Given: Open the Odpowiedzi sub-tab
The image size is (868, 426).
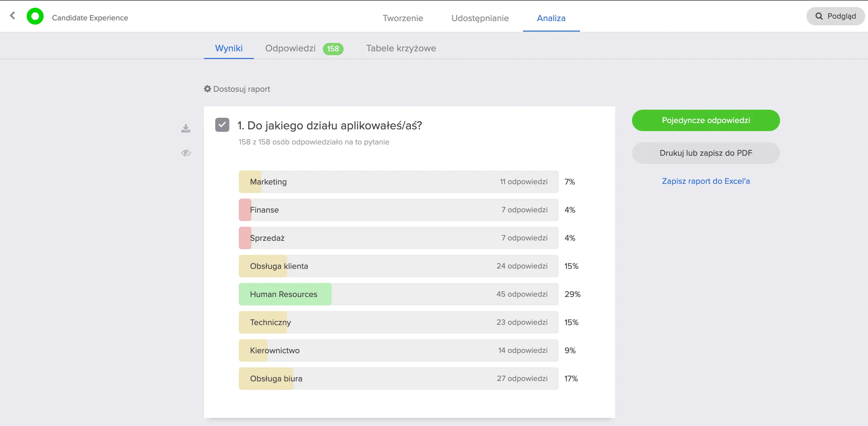Looking at the screenshot, I should tap(291, 48).
